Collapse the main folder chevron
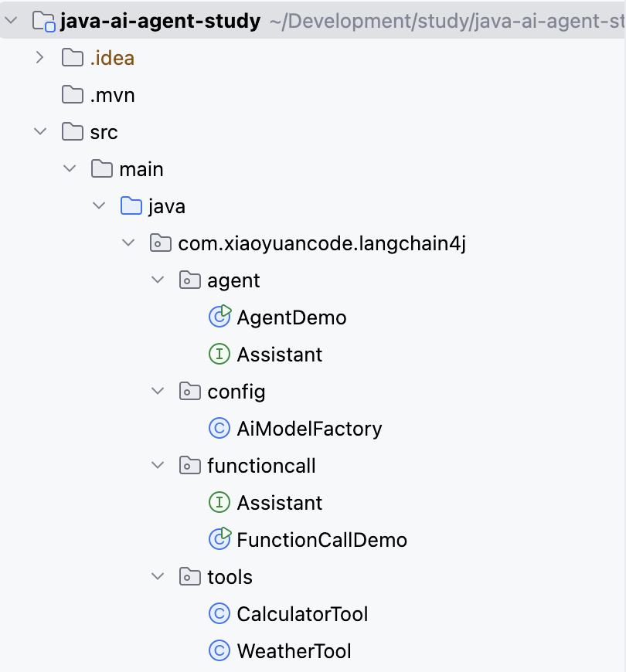The height and width of the screenshot is (672, 626). point(70,168)
